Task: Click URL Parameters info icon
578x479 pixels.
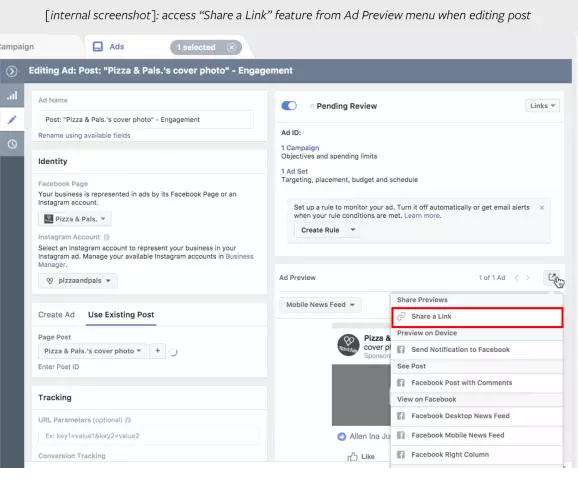Action: pos(128,420)
